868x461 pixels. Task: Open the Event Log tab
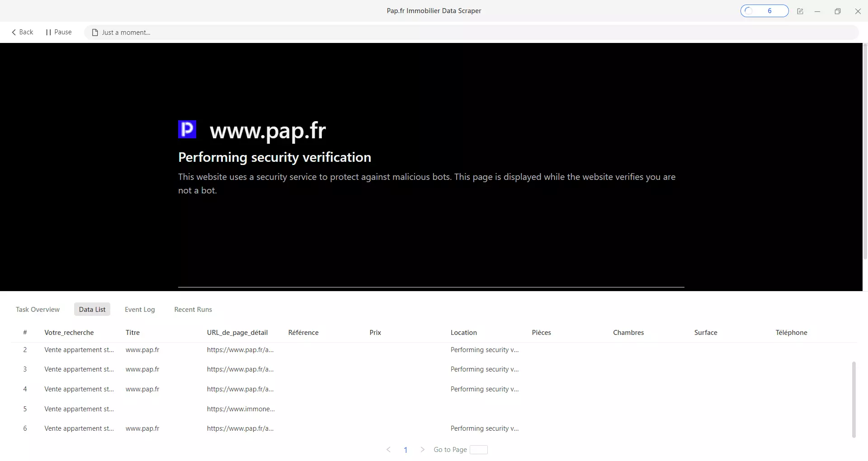tap(140, 310)
